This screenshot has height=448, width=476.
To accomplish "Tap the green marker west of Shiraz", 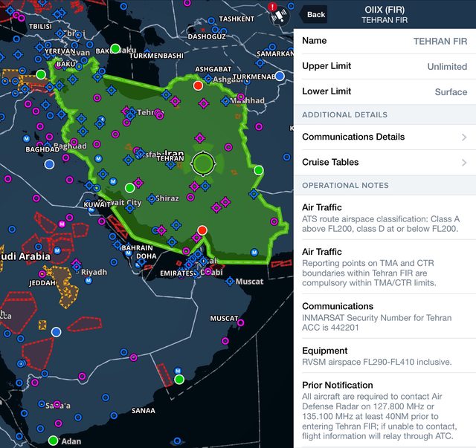I will (x=129, y=187).
